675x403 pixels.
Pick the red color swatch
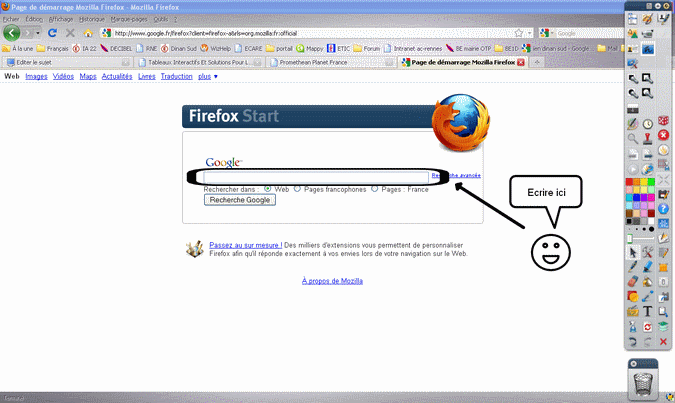629,182
